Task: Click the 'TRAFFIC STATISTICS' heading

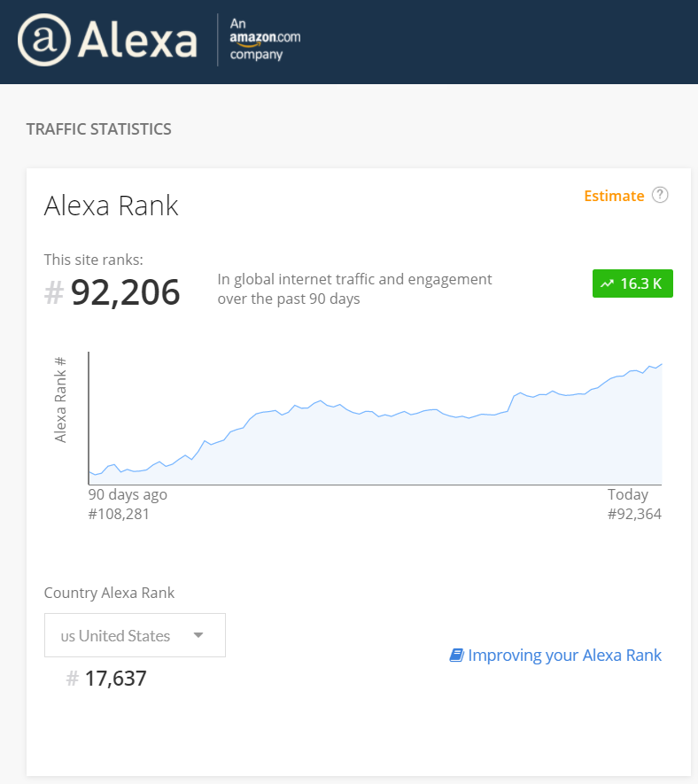Action: pyautogui.click(x=98, y=129)
